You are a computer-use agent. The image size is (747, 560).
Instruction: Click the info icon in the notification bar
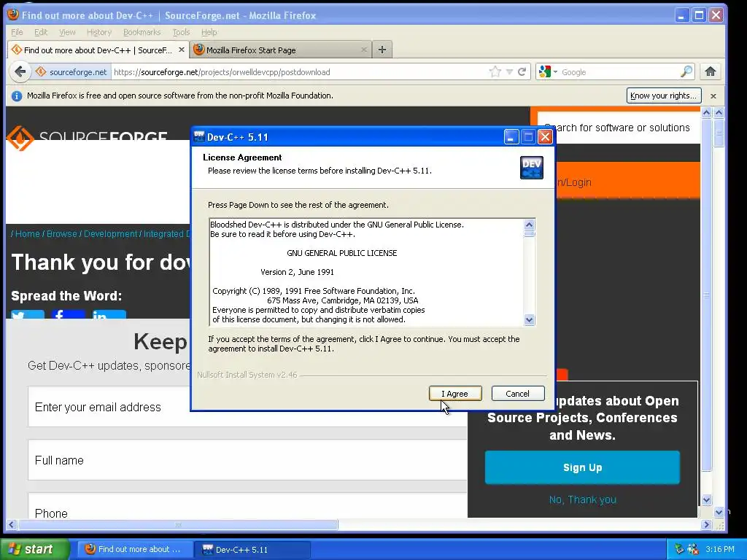click(x=17, y=96)
